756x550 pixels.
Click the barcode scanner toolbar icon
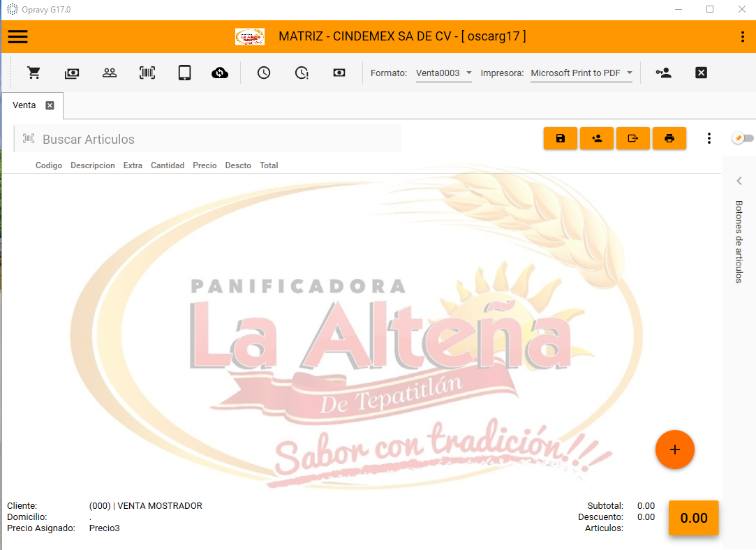click(147, 73)
